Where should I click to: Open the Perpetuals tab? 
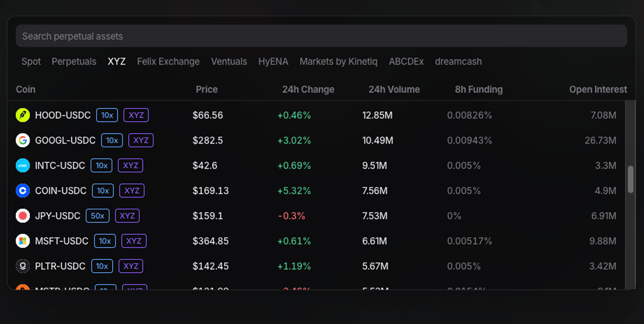pyautogui.click(x=74, y=61)
